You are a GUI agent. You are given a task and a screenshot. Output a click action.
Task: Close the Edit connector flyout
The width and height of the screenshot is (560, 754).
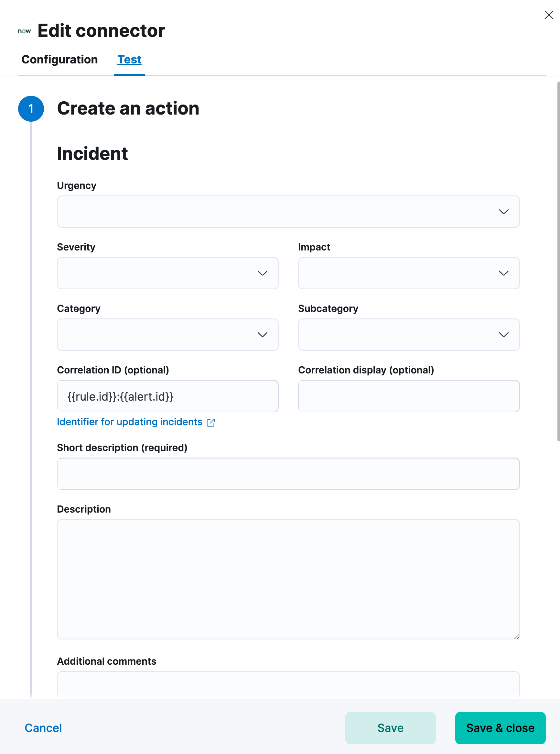pyautogui.click(x=548, y=15)
